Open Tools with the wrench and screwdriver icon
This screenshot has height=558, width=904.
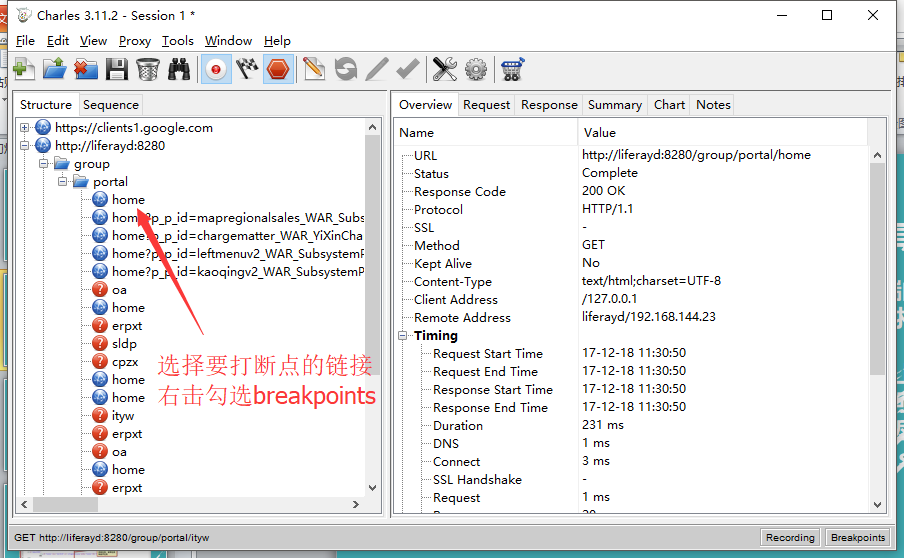coord(445,69)
